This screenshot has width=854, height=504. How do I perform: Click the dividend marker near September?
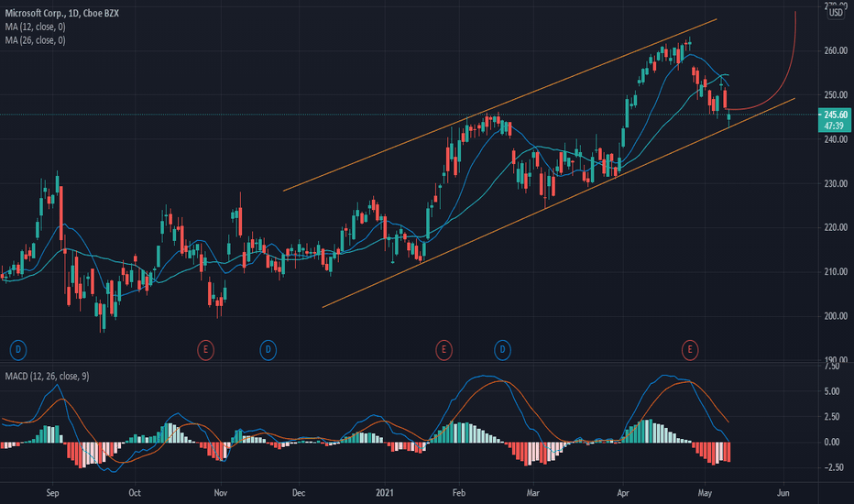pos(18,349)
